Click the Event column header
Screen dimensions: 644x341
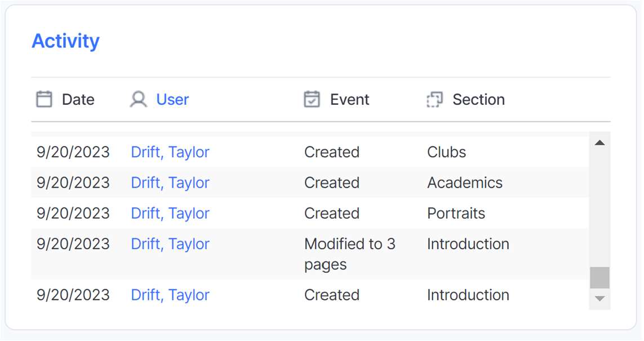click(x=349, y=99)
